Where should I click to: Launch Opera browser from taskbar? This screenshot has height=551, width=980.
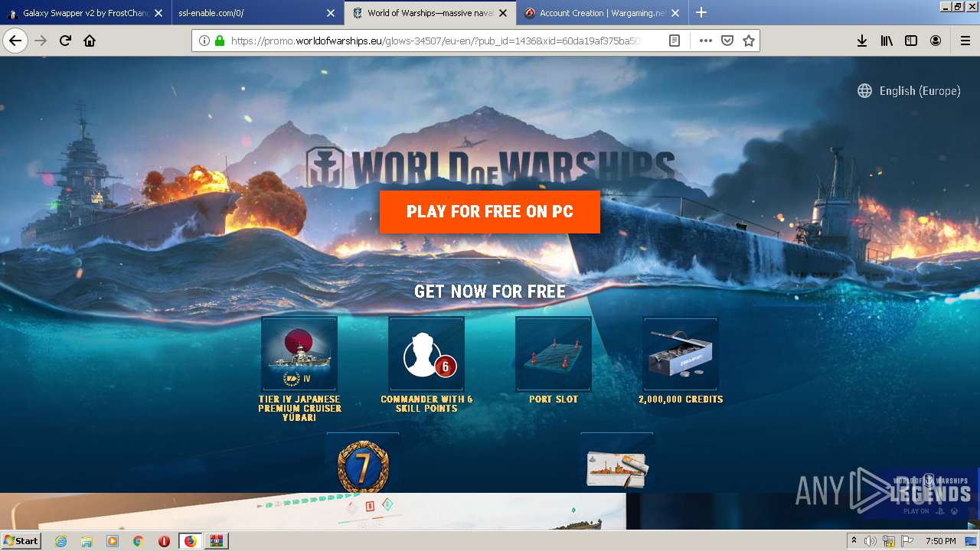[164, 541]
